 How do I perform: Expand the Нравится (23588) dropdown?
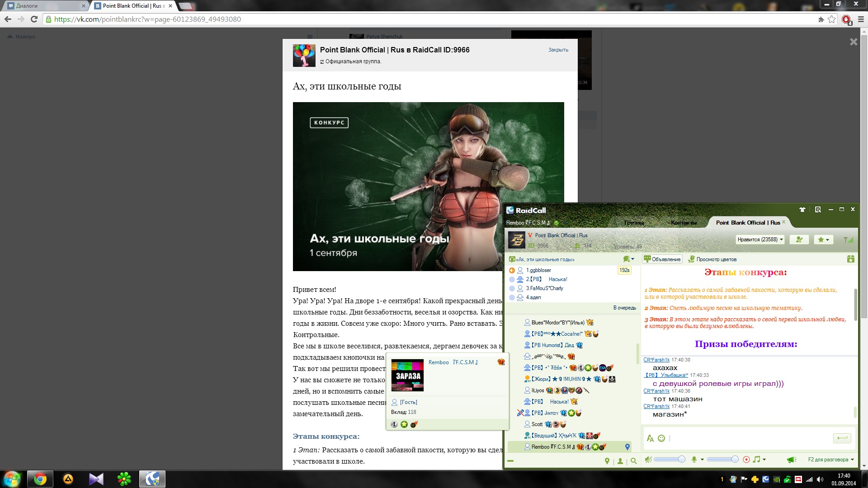(x=760, y=239)
